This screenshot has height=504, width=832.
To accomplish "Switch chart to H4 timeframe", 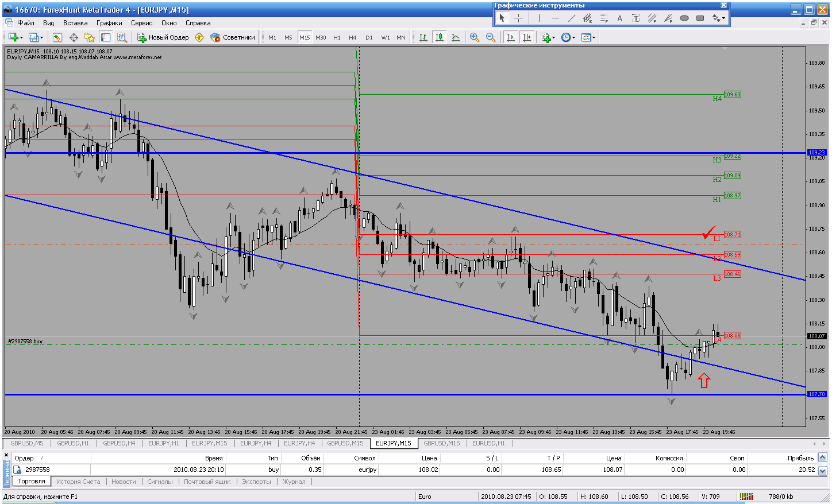I will pos(352,37).
